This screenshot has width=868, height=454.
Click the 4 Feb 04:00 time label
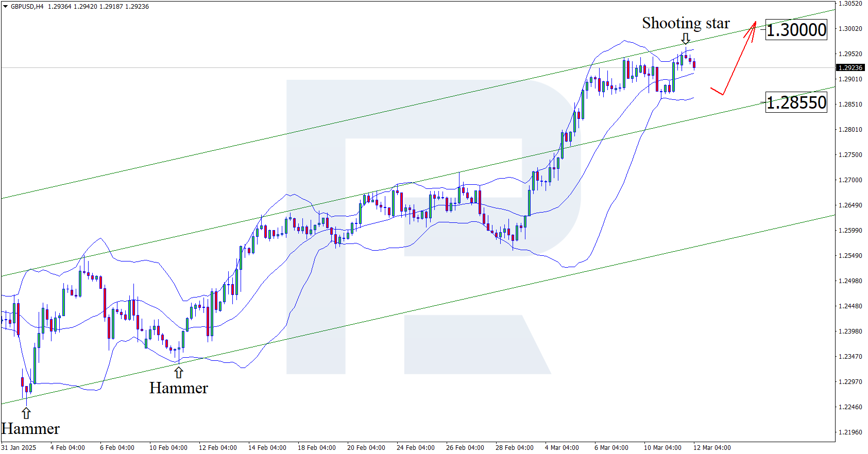pyautogui.click(x=67, y=448)
